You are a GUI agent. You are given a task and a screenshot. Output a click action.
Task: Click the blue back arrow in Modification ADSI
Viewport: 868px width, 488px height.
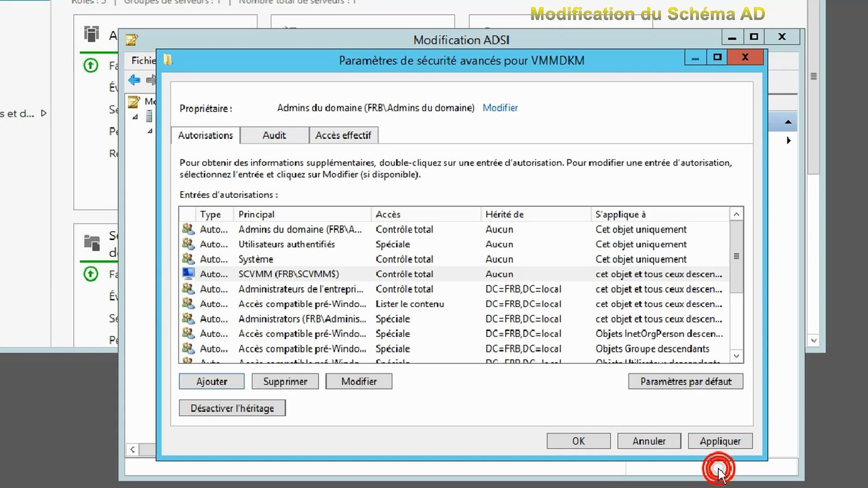134,80
